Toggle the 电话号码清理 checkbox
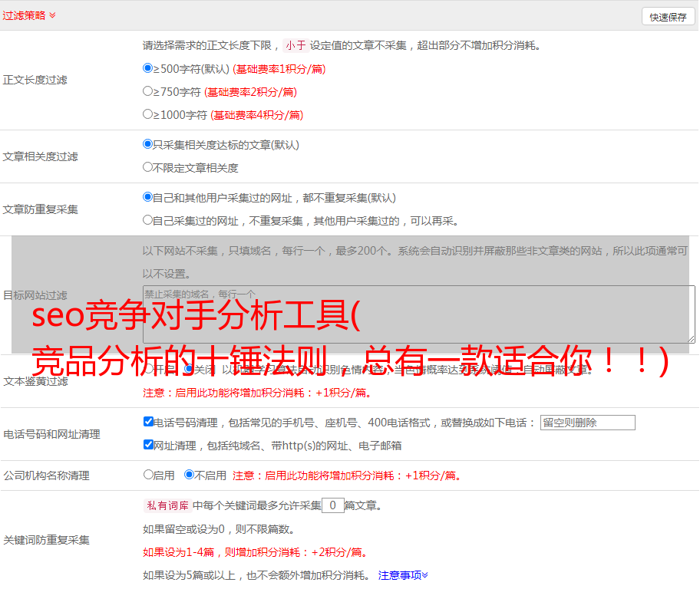This screenshot has height=589, width=700. pyautogui.click(x=148, y=422)
